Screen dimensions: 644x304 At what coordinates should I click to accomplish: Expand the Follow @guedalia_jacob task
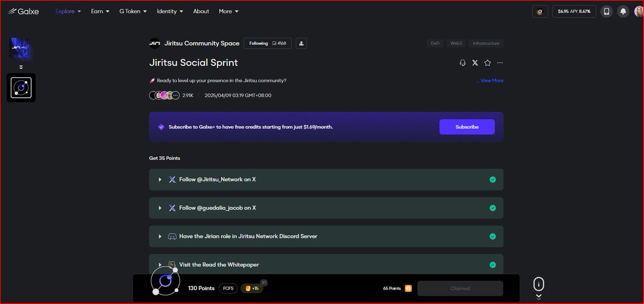[x=160, y=208]
